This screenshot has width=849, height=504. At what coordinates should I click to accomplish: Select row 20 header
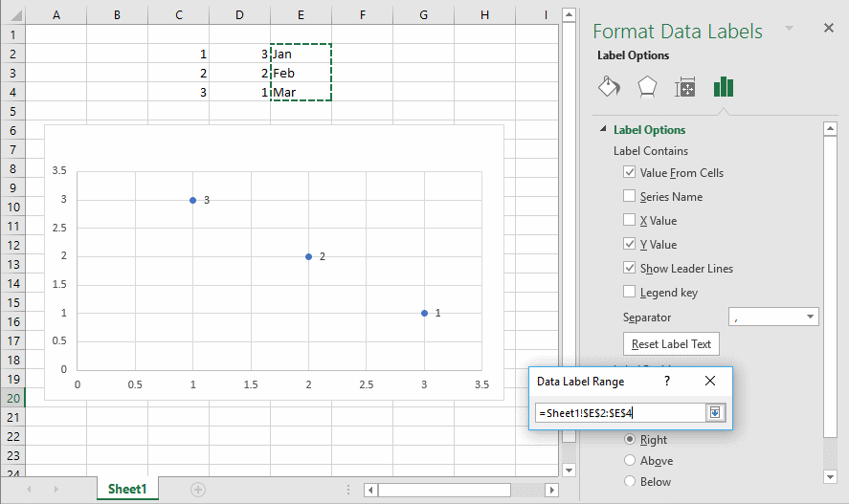(x=13, y=399)
